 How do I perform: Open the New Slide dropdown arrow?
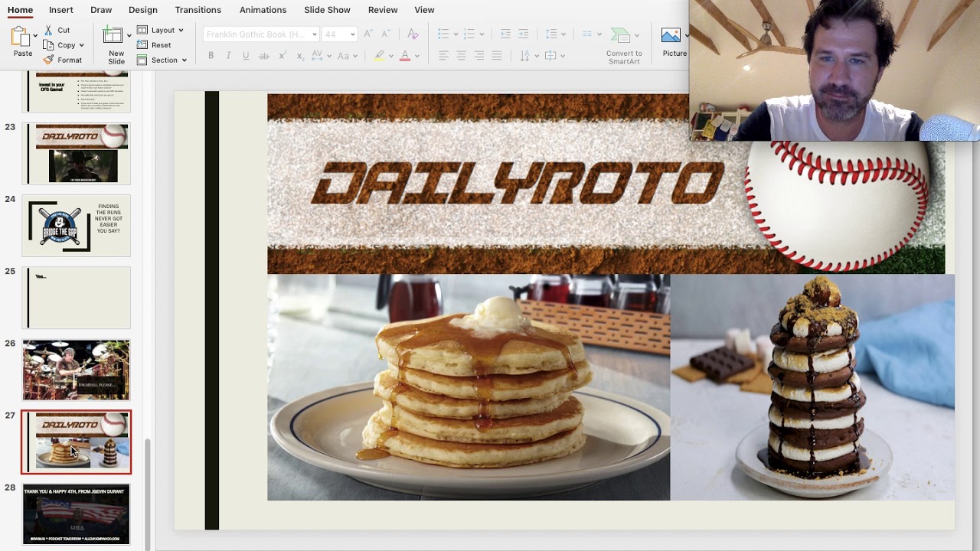(x=128, y=36)
